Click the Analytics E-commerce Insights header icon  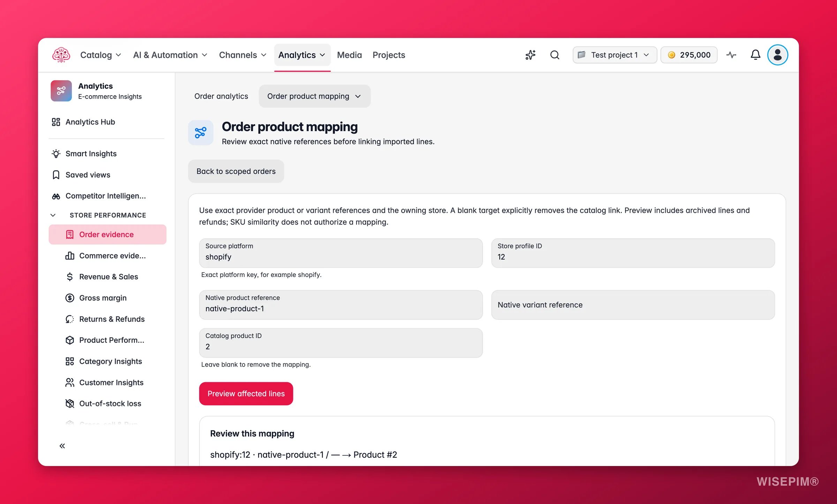(61, 91)
